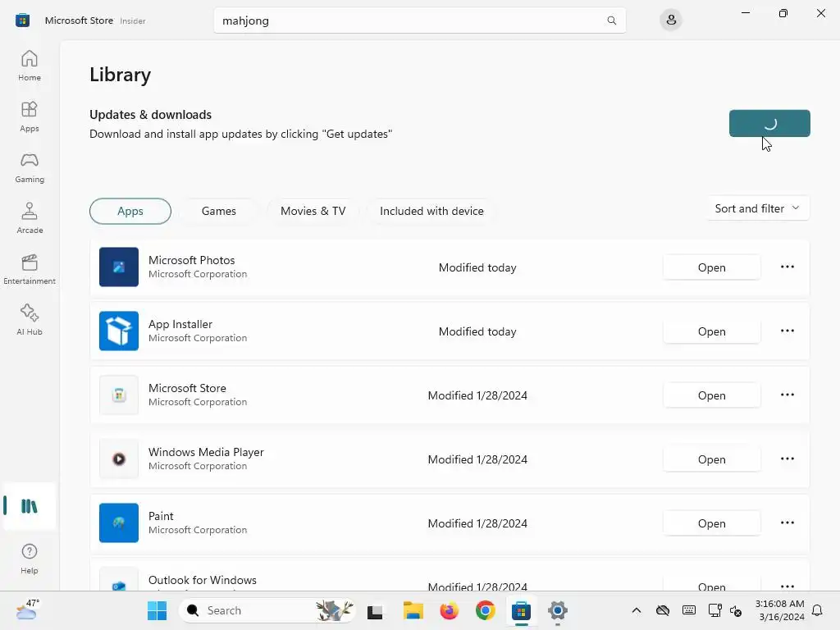Switch to the Movies & TV tab
The image size is (840, 630).
(x=313, y=211)
